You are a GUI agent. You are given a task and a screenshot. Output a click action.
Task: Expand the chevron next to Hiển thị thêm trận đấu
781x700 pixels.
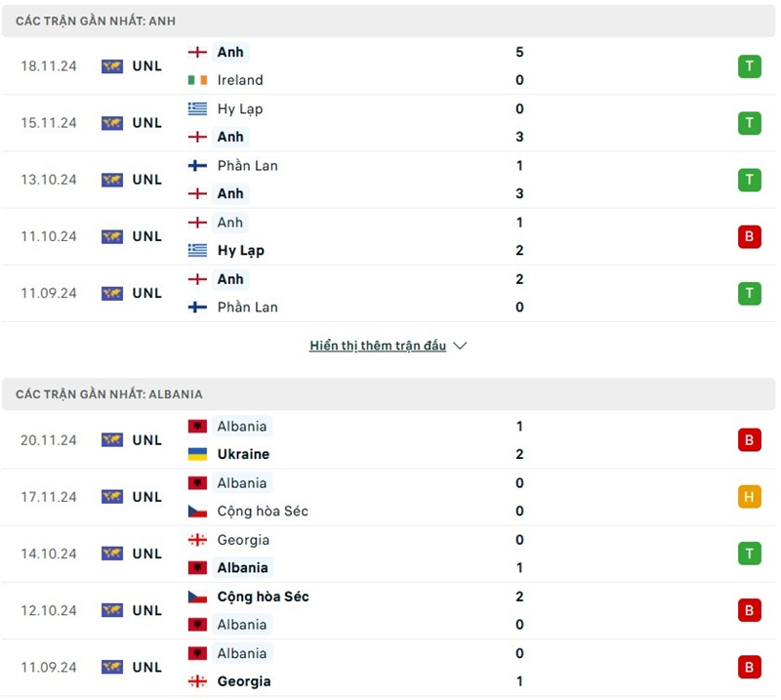tap(461, 346)
